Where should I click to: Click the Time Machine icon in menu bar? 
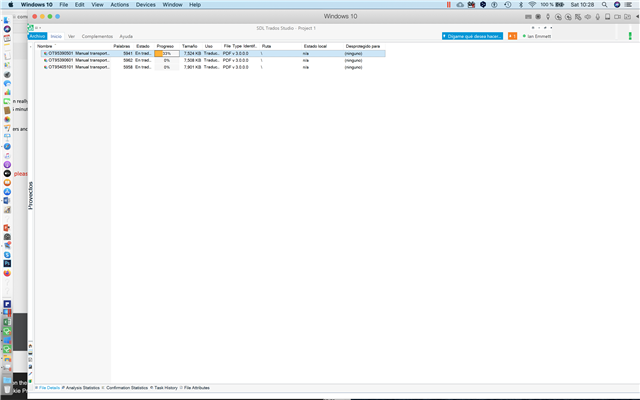click(x=507, y=4)
